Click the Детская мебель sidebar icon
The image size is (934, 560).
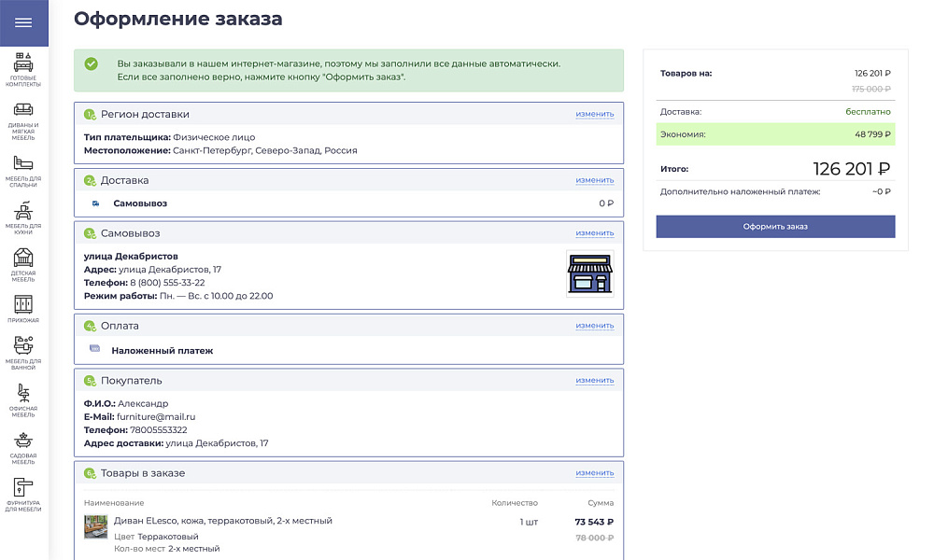coord(23,259)
